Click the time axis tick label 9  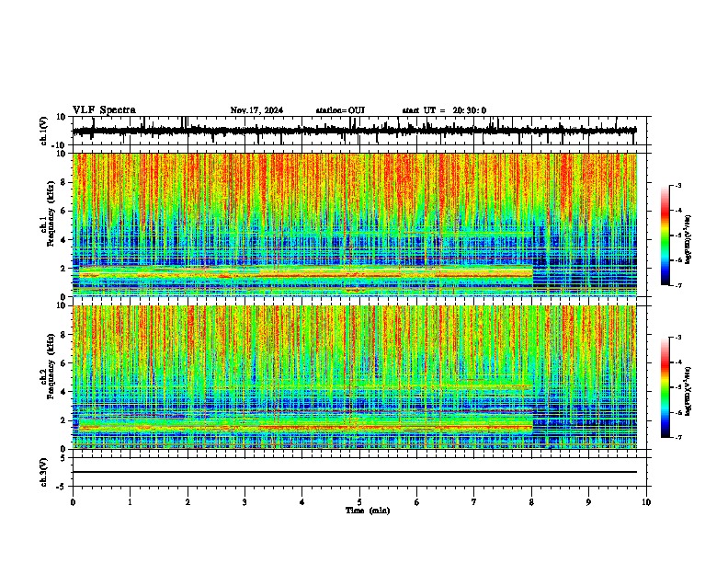588,502
